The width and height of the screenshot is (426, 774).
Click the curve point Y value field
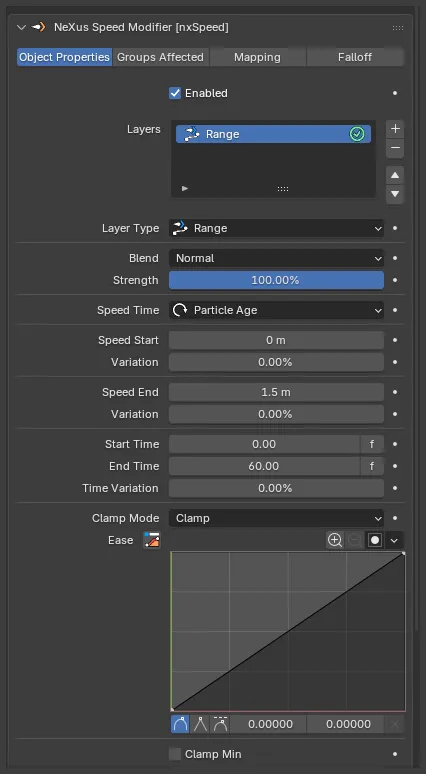348,724
